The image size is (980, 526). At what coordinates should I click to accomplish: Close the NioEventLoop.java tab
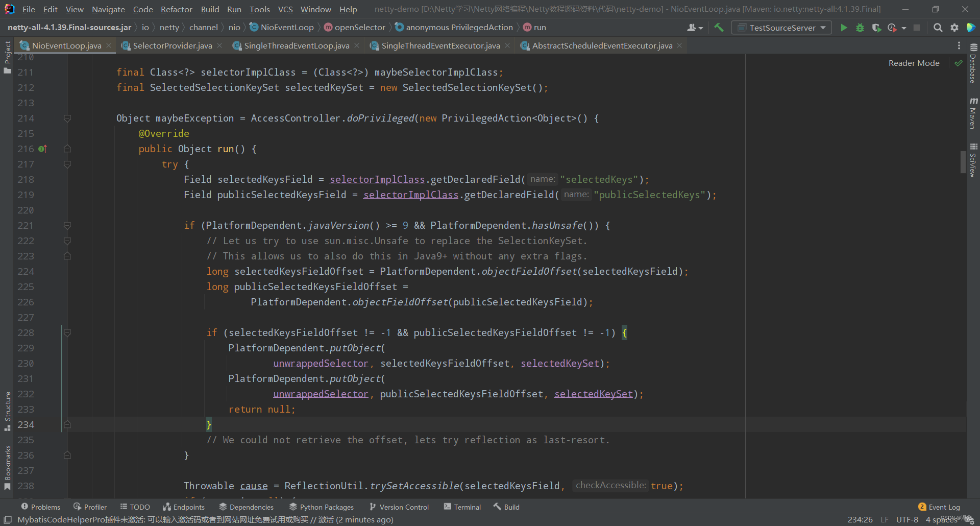[x=109, y=45]
